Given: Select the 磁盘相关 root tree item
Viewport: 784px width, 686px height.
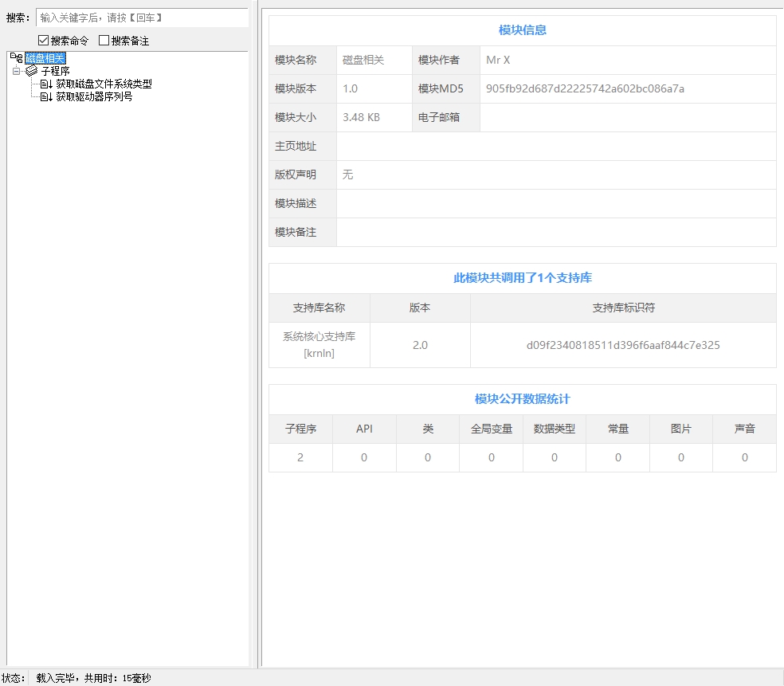Looking at the screenshot, I should (x=45, y=58).
